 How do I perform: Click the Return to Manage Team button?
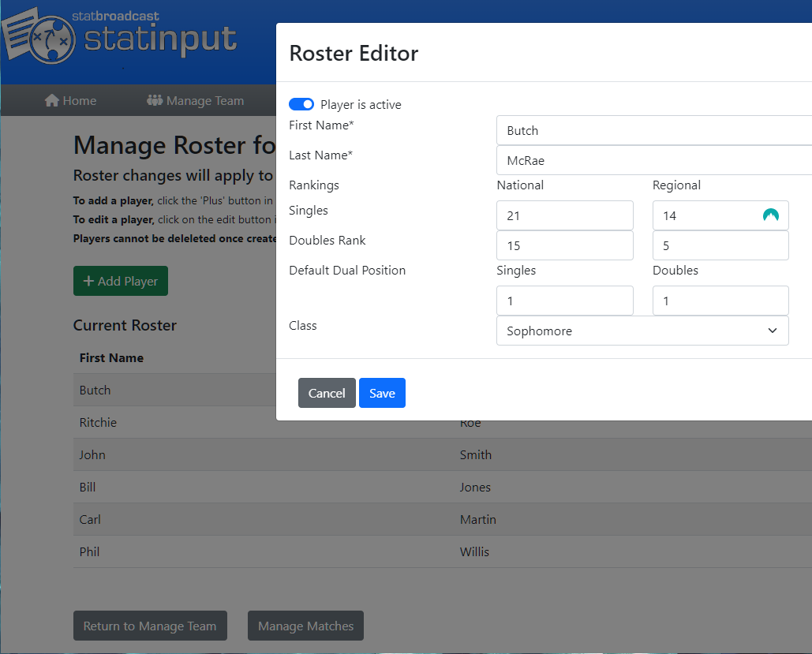150,626
